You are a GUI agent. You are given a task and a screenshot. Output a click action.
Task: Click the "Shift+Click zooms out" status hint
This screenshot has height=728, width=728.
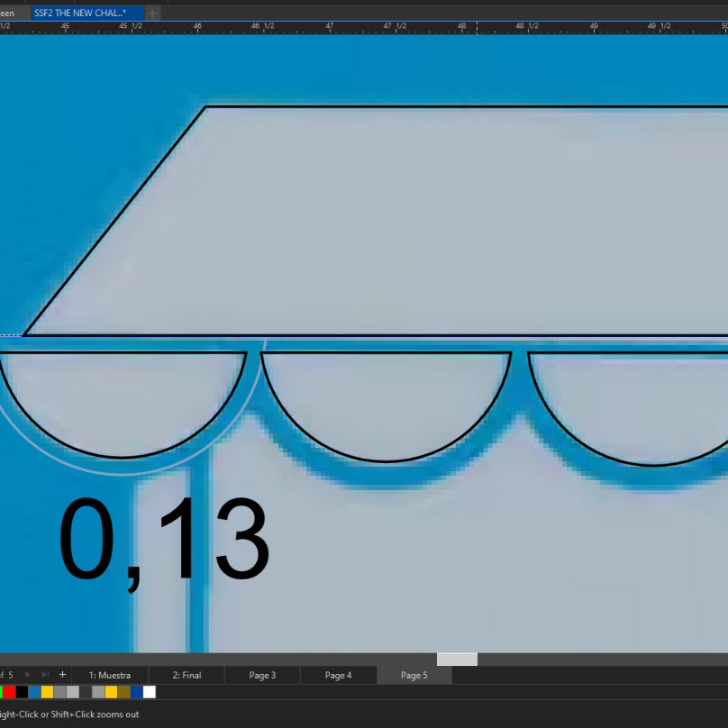click(x=95, y=714)
